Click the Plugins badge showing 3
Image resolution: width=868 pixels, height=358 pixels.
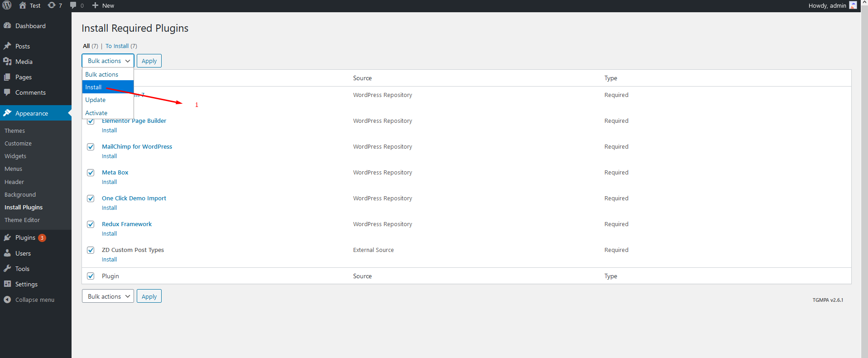pos(42,238)
